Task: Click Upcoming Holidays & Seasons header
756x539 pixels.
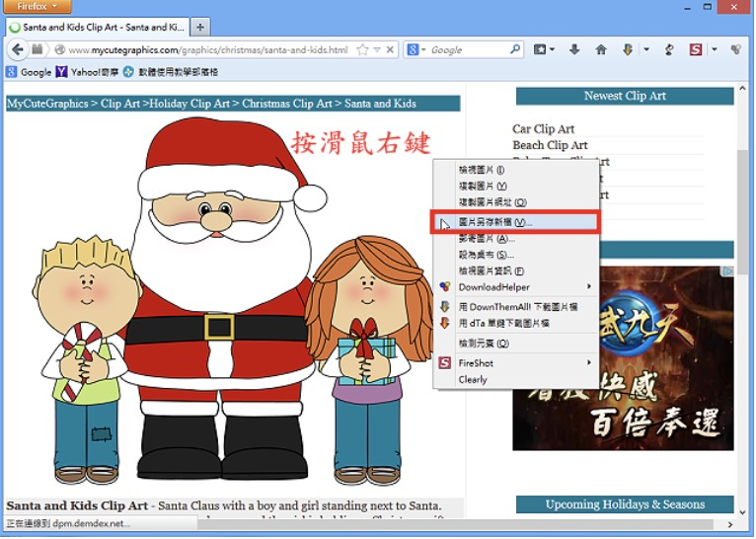Action: 625,504
